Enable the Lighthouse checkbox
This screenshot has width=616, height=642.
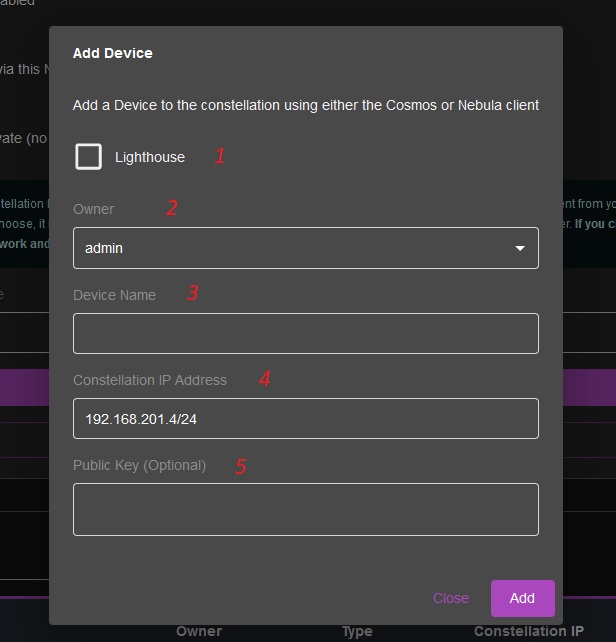point(88,156)
